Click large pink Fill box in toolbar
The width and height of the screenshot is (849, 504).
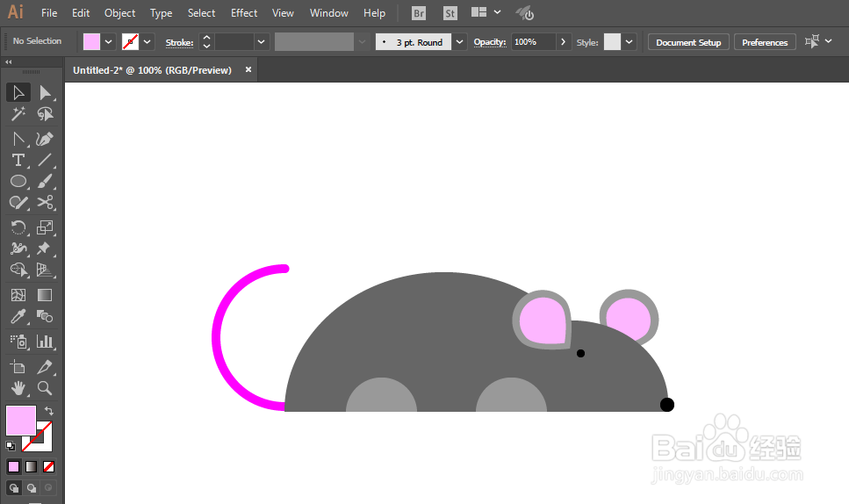[20, 420]
